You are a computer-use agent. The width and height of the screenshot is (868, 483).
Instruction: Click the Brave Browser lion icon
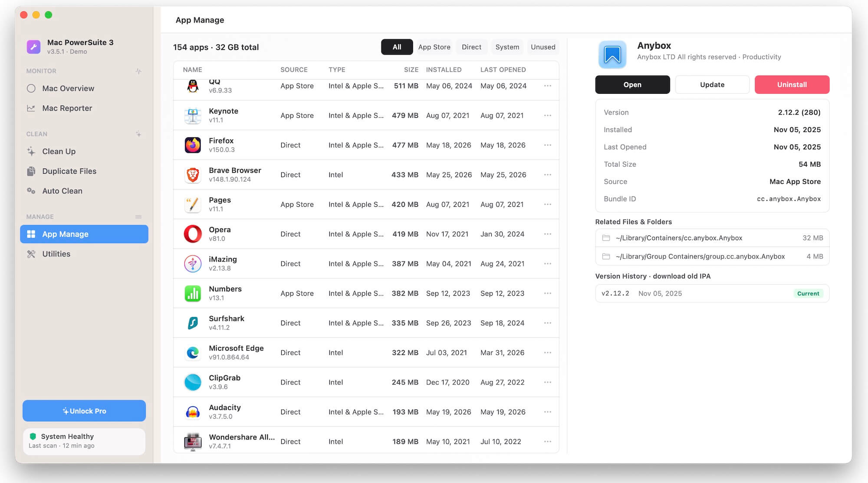[193, 175]
